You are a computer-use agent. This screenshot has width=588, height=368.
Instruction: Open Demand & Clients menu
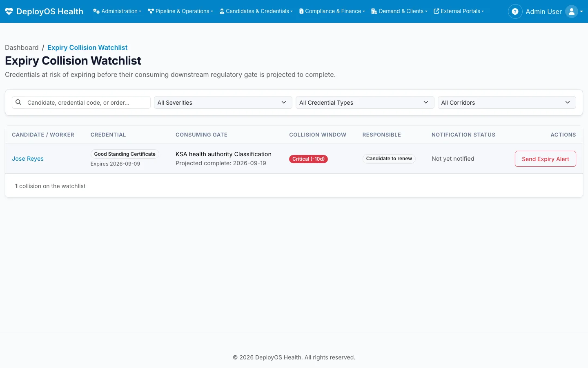[399, 11]
